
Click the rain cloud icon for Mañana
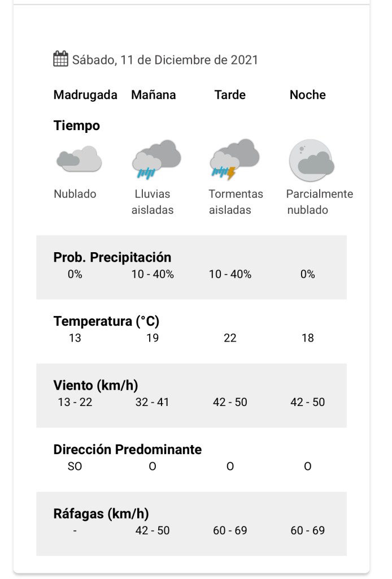pos(156,159)
